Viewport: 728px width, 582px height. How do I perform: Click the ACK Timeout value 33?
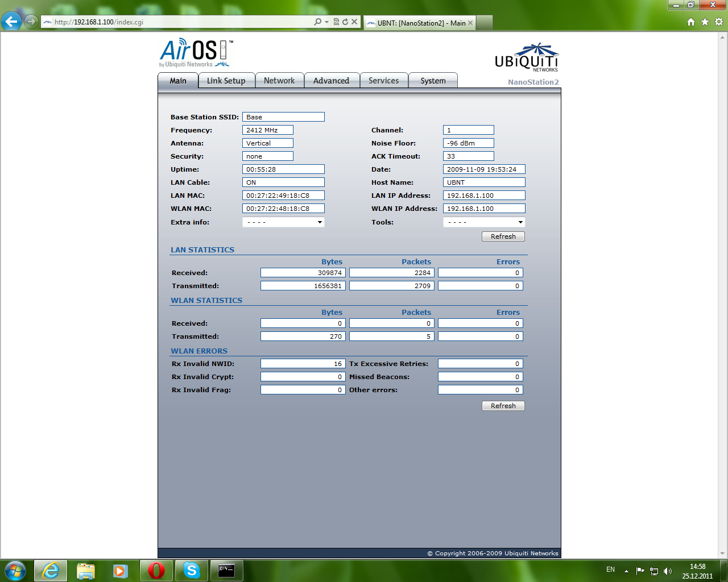click(x=469, y=156)
